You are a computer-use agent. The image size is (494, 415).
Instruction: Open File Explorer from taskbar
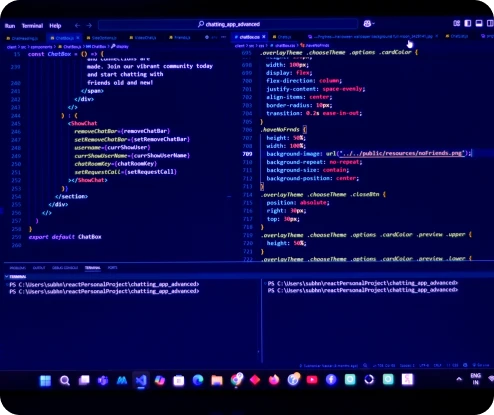coord(217,380)
